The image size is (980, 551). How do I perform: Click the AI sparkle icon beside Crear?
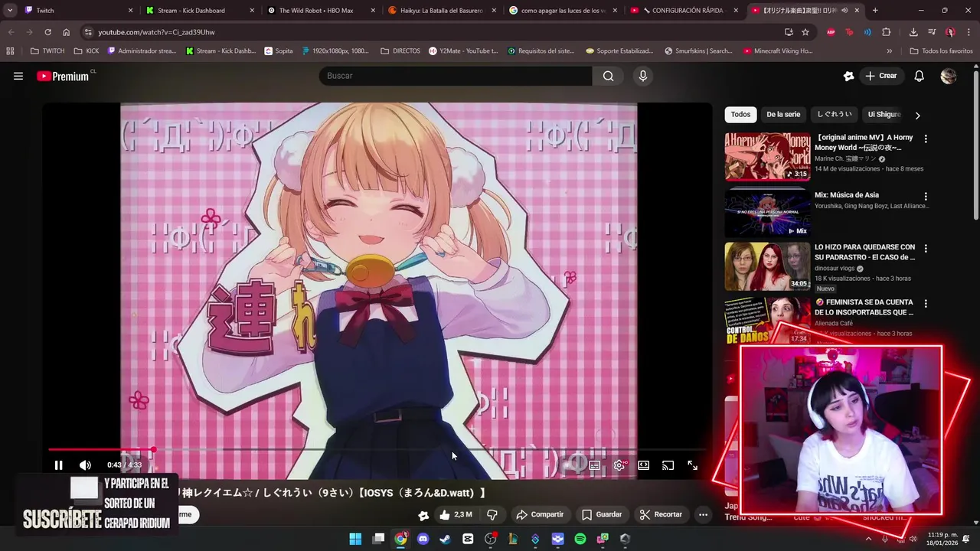coord(848,76)
